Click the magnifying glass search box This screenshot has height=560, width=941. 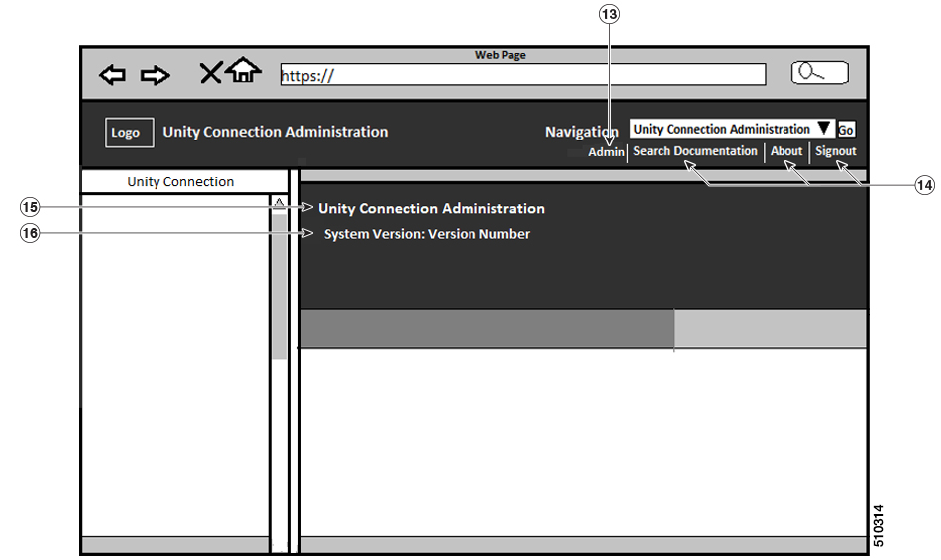[x=819, y=73]
